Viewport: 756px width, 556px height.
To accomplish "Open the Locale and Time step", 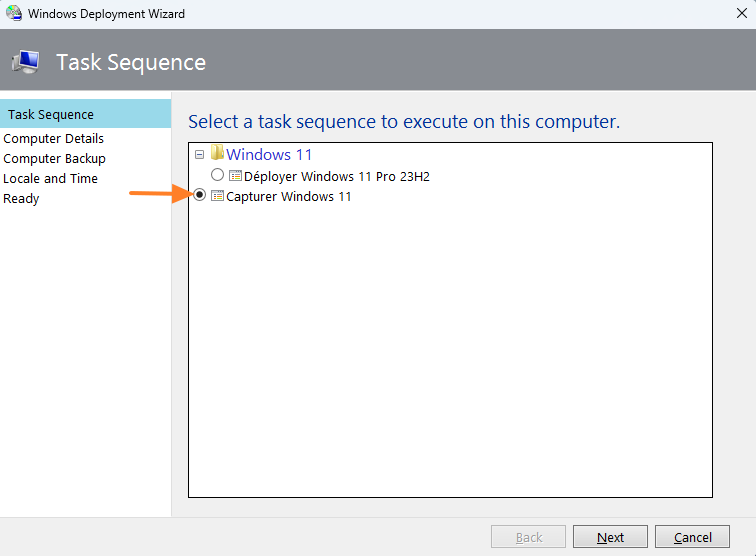I will [51, 179].
